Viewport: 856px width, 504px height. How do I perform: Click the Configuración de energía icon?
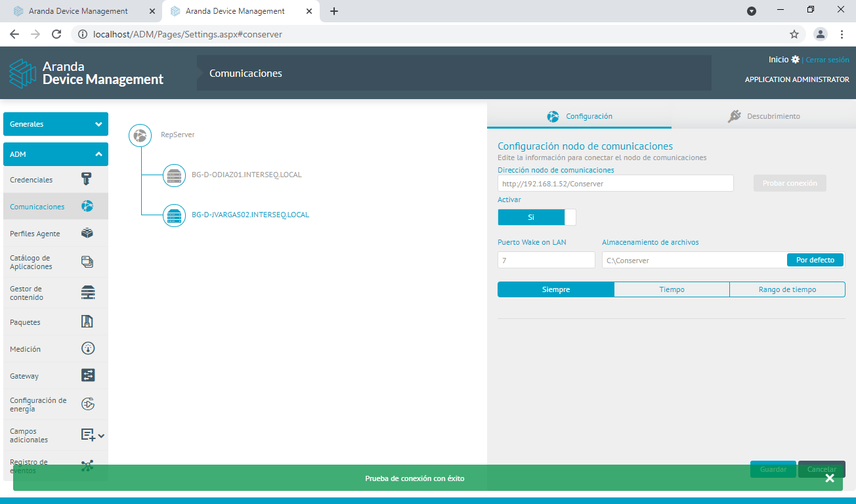[88, 404]
